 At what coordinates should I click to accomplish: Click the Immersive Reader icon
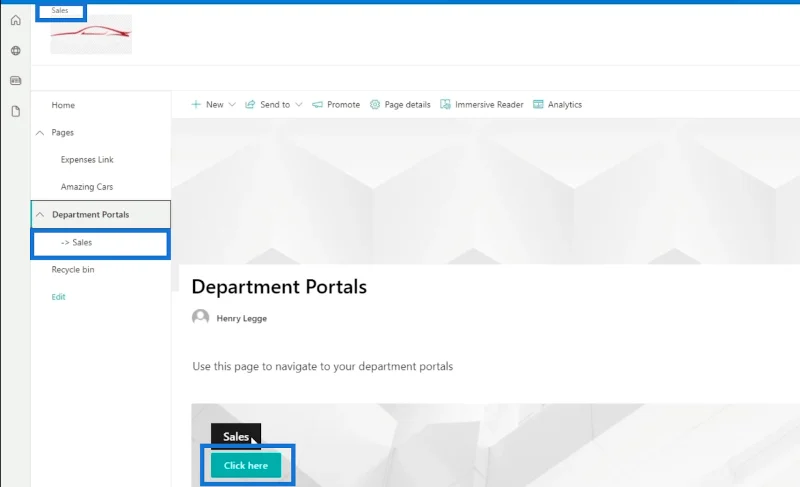tap(445, 105)
